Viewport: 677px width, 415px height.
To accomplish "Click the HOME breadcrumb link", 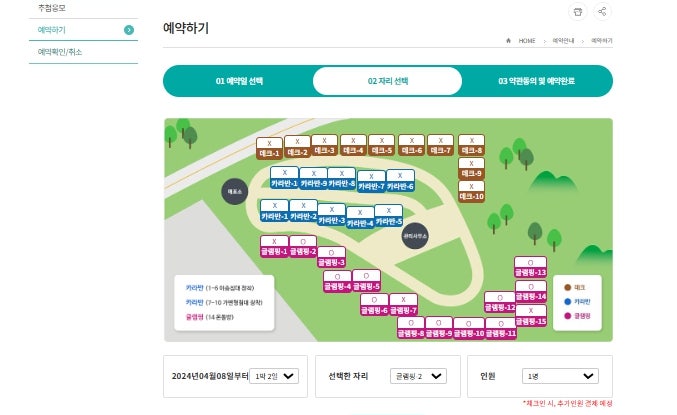I will (527, 41).
